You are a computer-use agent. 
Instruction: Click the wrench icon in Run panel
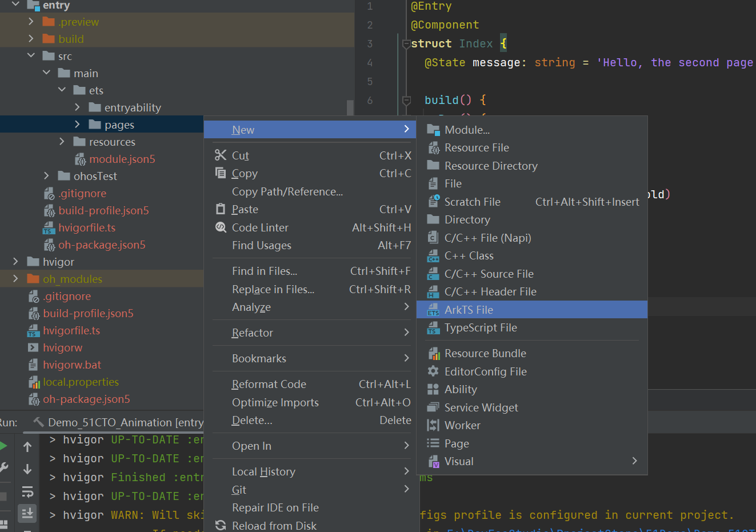coord(3,468)
